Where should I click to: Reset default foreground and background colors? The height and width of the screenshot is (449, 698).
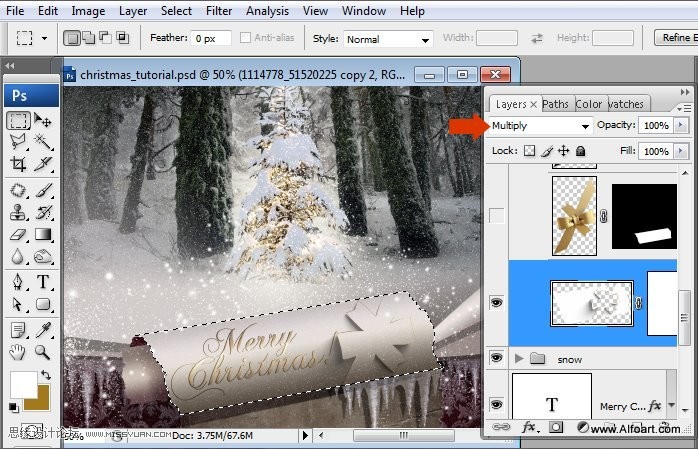[x=14, y=407]
